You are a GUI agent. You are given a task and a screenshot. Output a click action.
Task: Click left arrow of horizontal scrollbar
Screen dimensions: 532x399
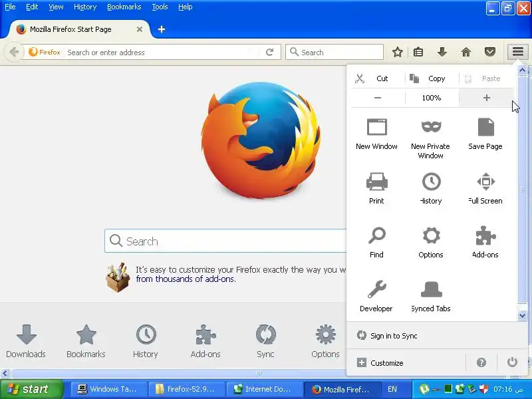[5, 374]
